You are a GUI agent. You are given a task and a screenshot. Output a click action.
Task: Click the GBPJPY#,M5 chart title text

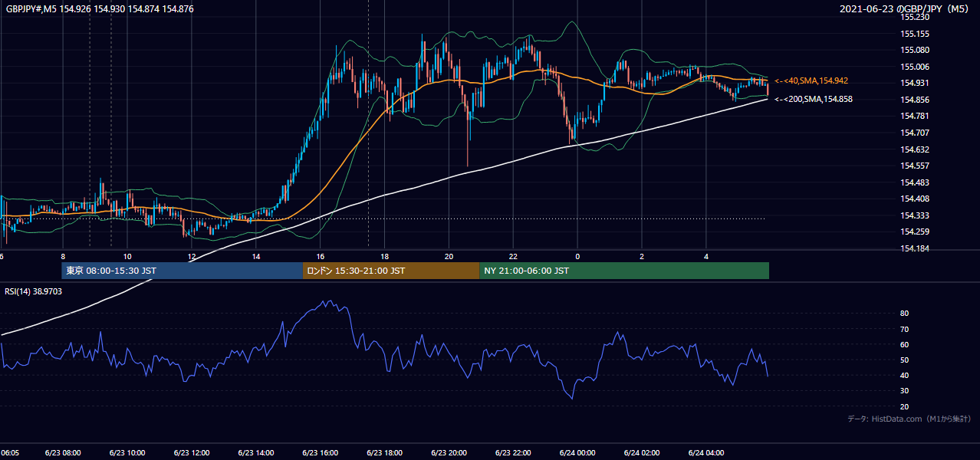(x=100, y=8)
